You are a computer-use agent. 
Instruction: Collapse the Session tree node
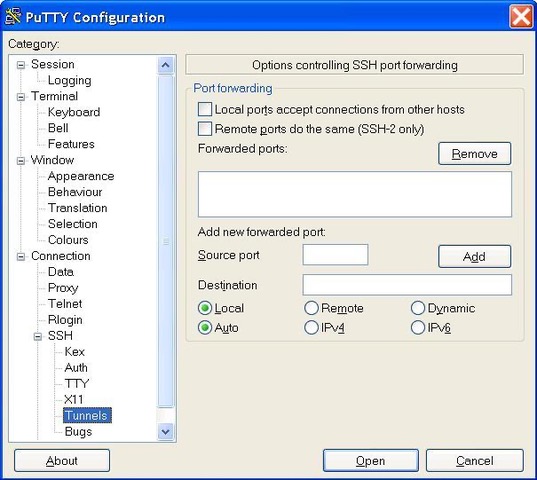click(x=21, y=65)
